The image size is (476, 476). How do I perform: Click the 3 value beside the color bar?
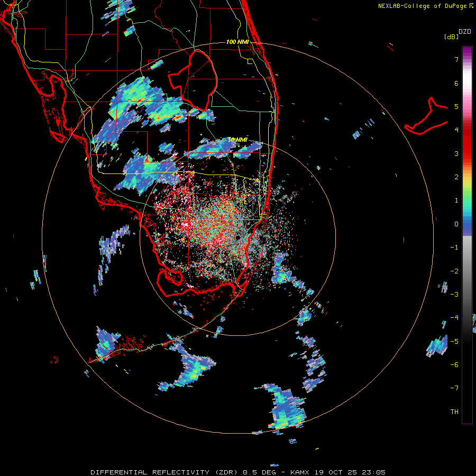coord(456,153)
